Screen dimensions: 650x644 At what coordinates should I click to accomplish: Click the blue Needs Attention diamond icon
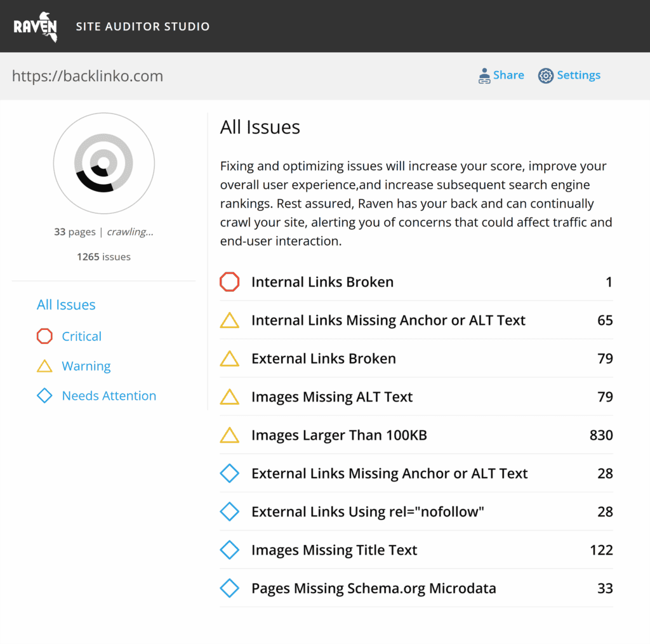coord(44,396)
